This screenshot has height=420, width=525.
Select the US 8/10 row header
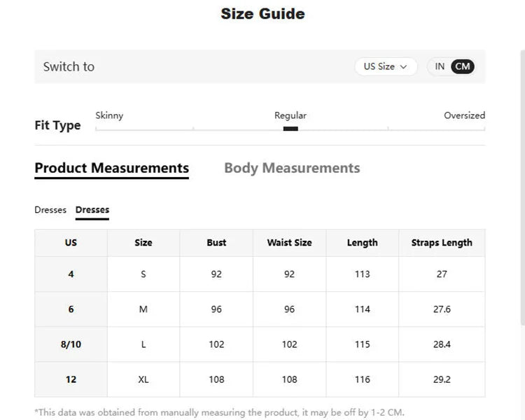[71, 344]
